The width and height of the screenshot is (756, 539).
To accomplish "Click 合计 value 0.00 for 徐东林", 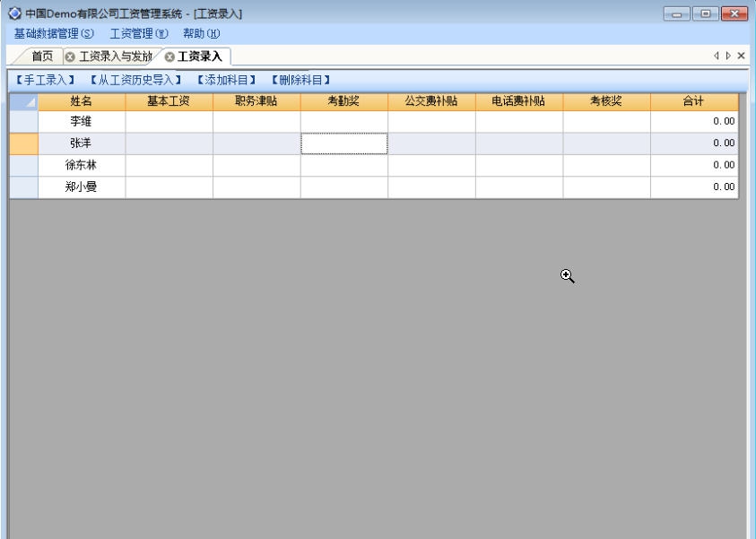I will (694, 165).
